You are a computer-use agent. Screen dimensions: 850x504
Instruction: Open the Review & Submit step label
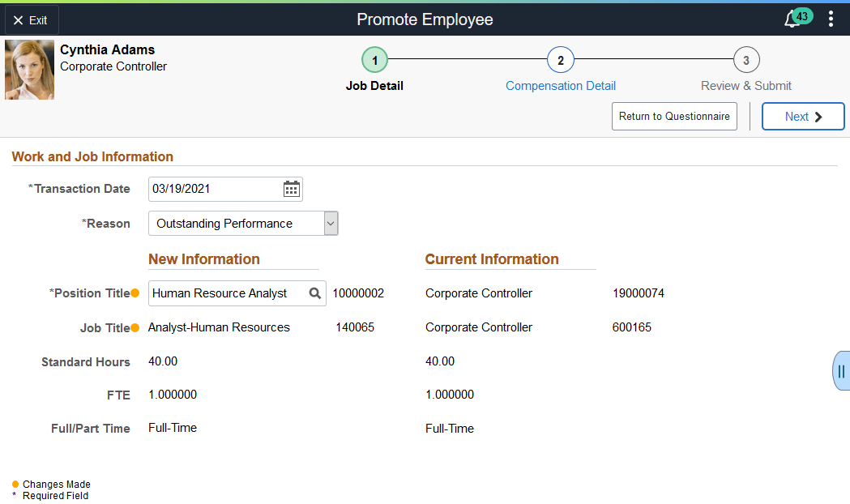pos(745,85)
